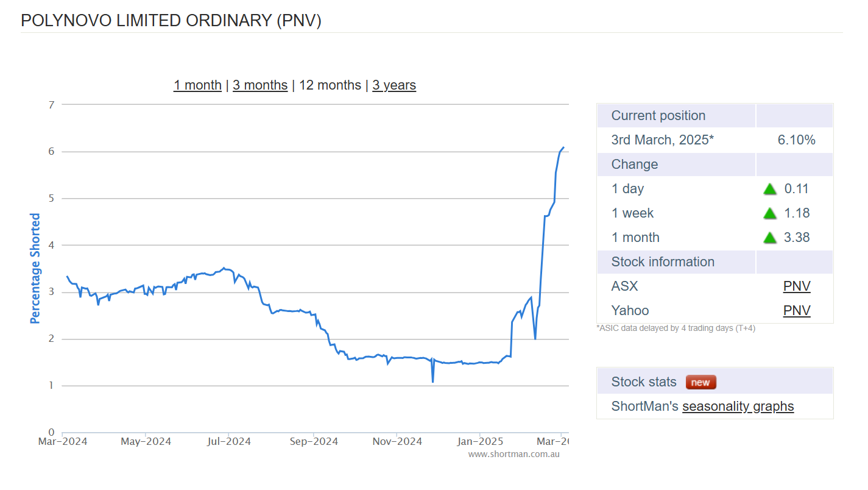Screen dimensions: 868x490
Task: Open the ASX PNV link
Action: pos(797,286)
